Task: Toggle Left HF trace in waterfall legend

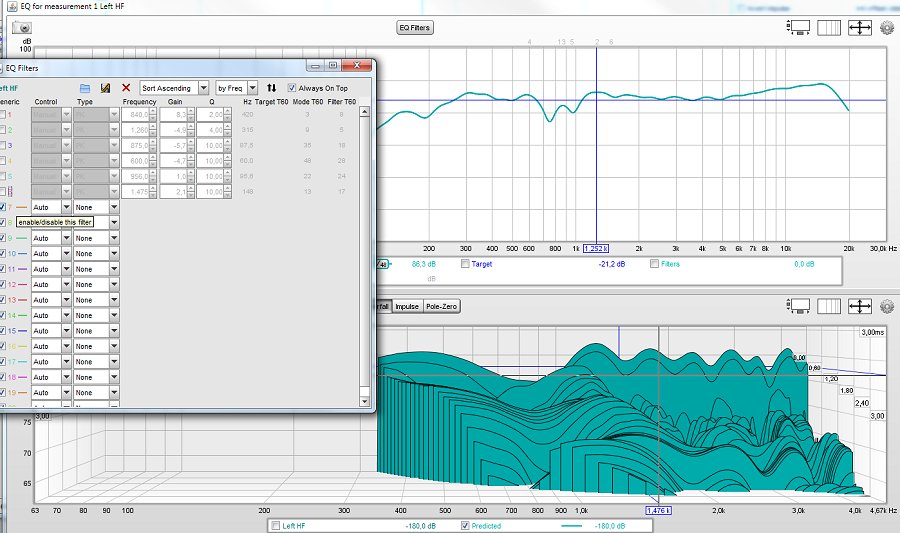Action: (x=276, y=526)
